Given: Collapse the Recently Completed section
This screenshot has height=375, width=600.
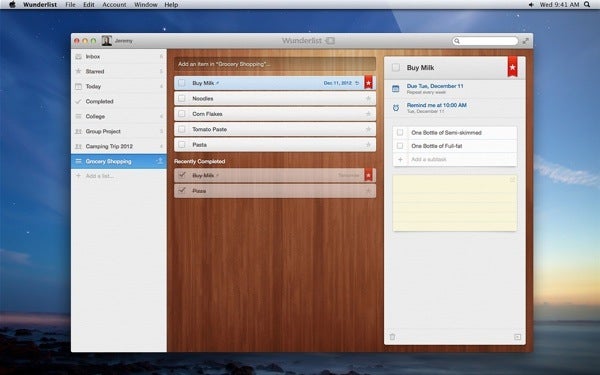Looking at the screenshot, I should tap(199, 161).
